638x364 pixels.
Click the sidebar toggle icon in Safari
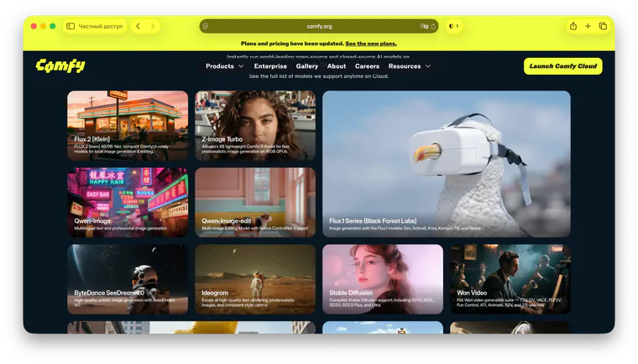point(71,26)
